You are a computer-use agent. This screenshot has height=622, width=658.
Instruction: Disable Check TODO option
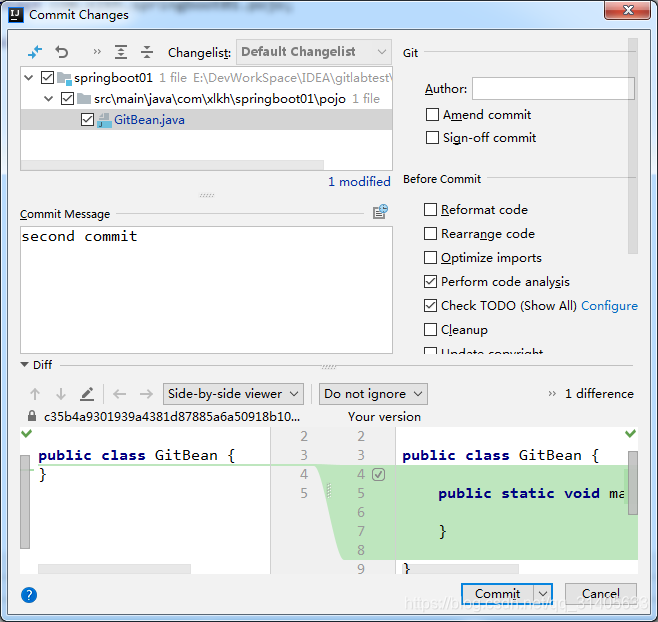(431, 306)
